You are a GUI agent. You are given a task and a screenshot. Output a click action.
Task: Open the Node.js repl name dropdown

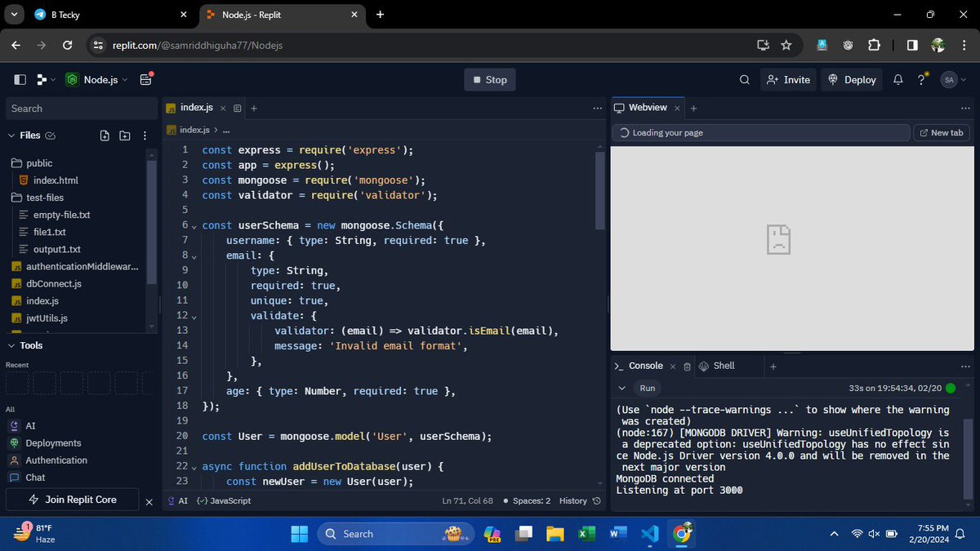[x=96, y=80]
